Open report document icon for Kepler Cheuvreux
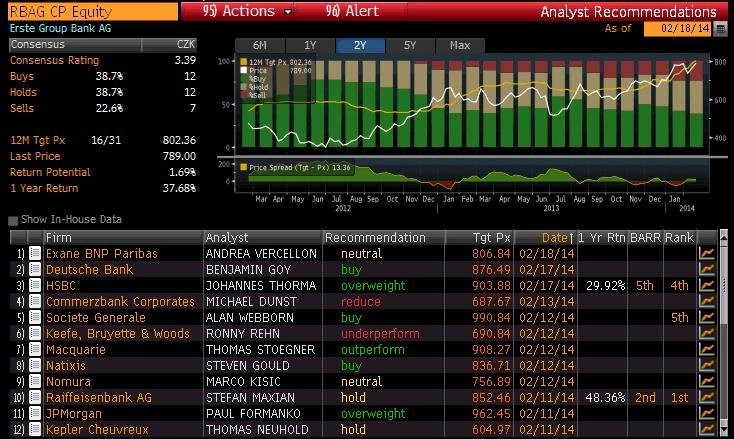Viewport: 734px width, 439px height. 35,429
